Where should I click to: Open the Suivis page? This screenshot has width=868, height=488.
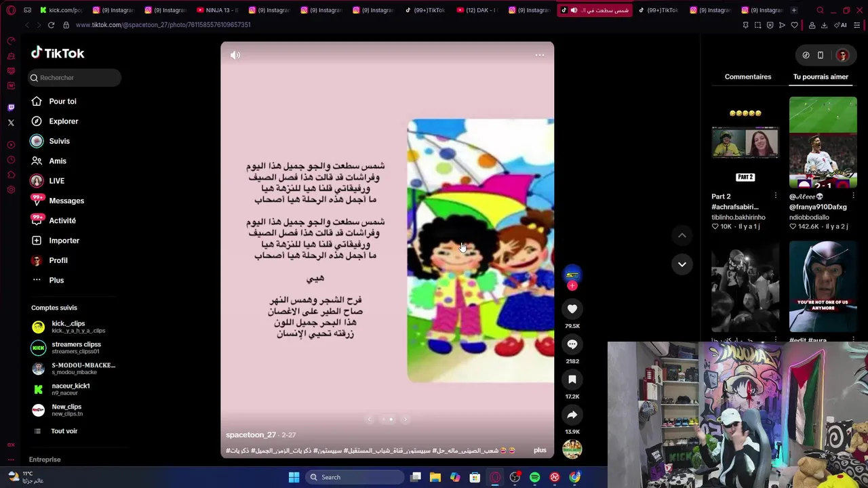click(59, 141)
